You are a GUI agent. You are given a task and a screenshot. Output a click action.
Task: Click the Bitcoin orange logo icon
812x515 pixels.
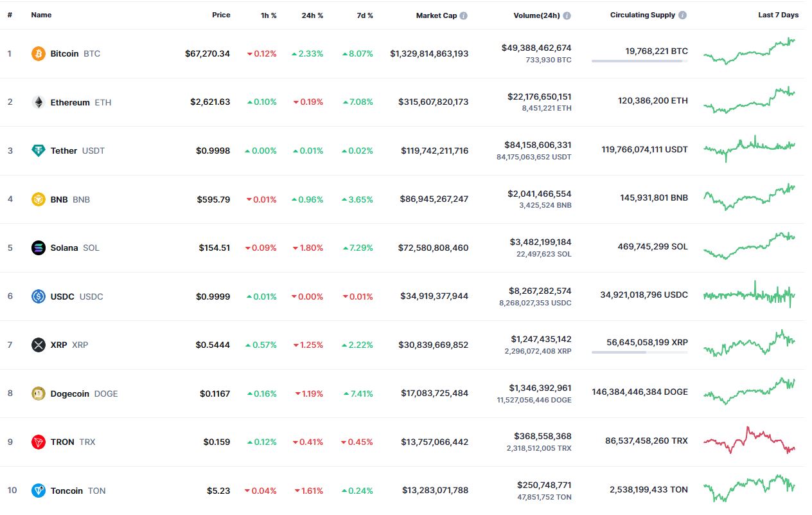click(x=39, y=54)
